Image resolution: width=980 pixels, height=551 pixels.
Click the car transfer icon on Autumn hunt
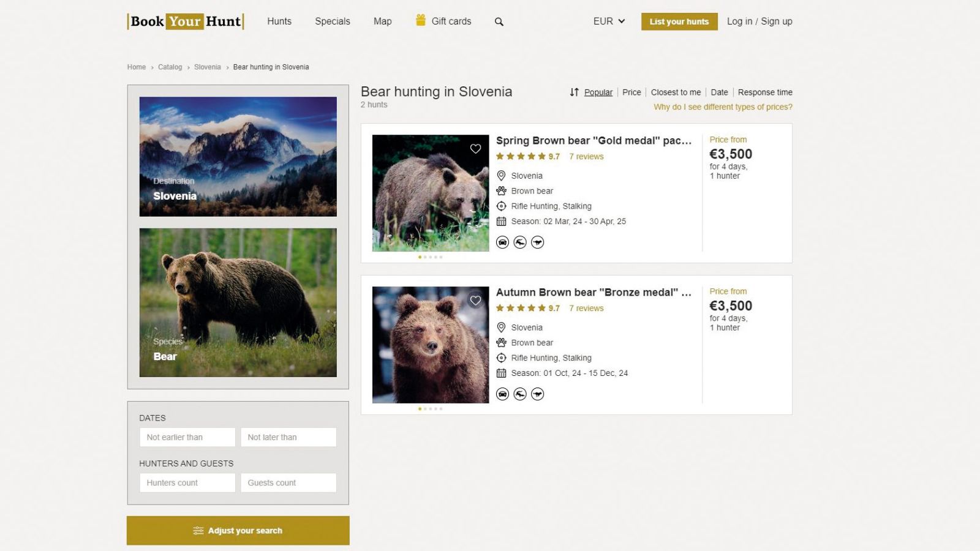(x=502, y=394)
